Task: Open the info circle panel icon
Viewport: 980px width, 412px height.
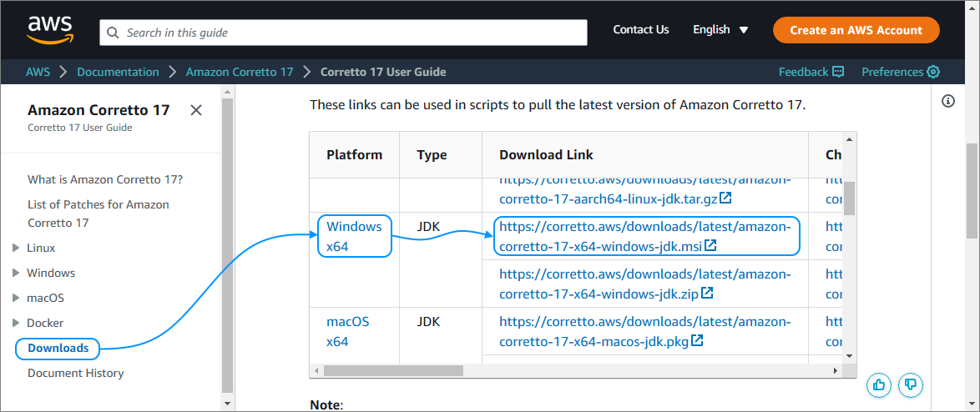Action: click(x=948, y=101)
